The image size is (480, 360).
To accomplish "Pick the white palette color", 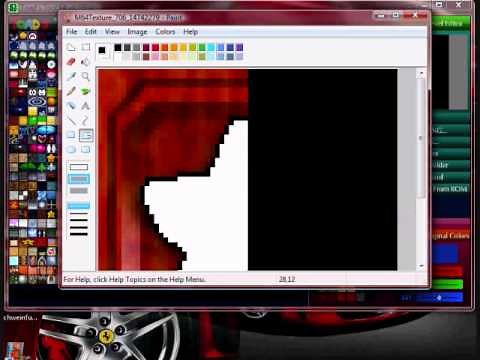I will coord(118,57).
